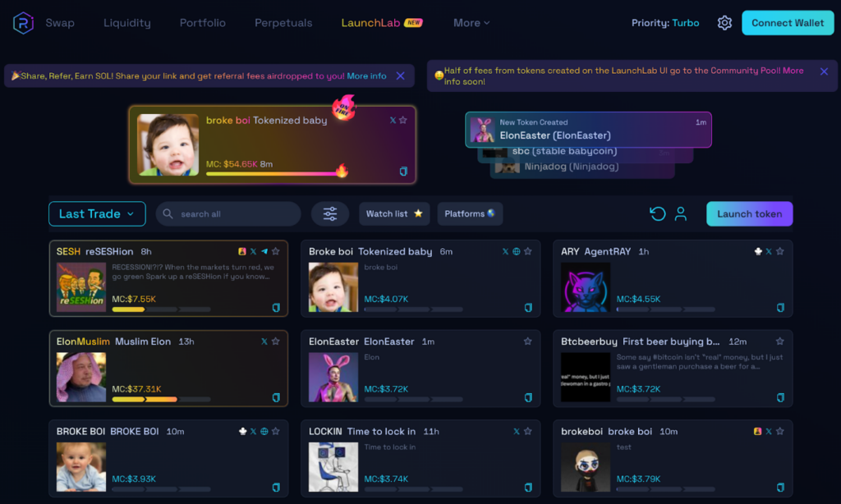
Task: Open the filter sliders icon
Action: [330, 214]
